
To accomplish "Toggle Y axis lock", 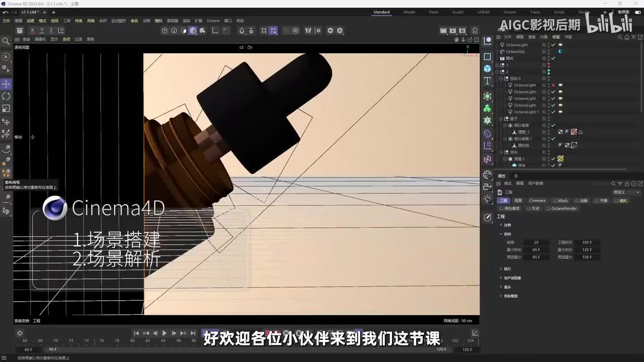I will (x=41, y=31).
